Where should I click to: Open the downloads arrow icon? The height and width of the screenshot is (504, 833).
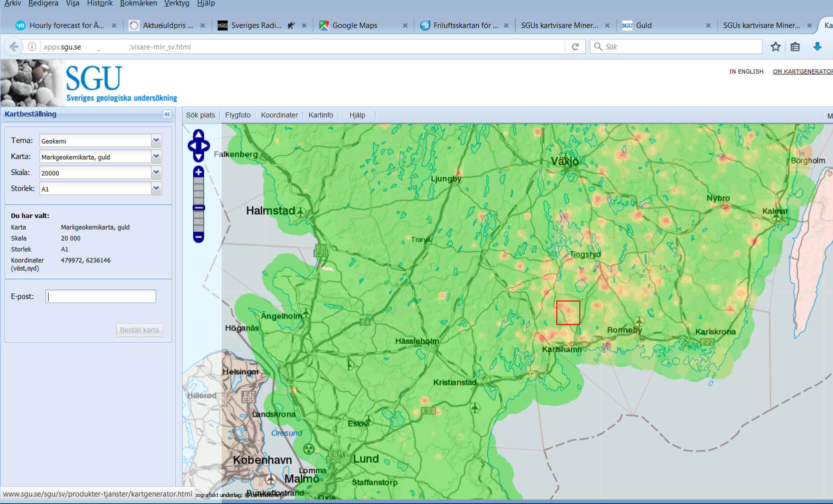[817, 46]
